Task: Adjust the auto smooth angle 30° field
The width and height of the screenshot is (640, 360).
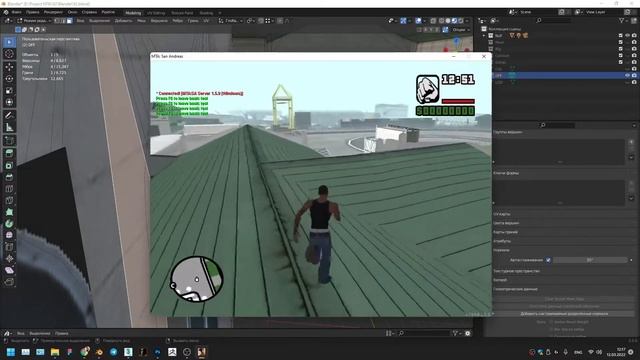Action: [x=590, y=260]
